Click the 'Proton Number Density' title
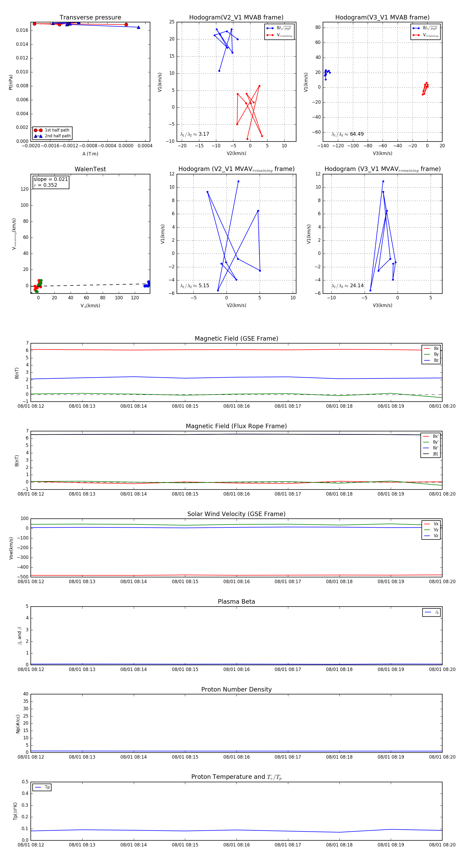473x868 pixels. 236,689
